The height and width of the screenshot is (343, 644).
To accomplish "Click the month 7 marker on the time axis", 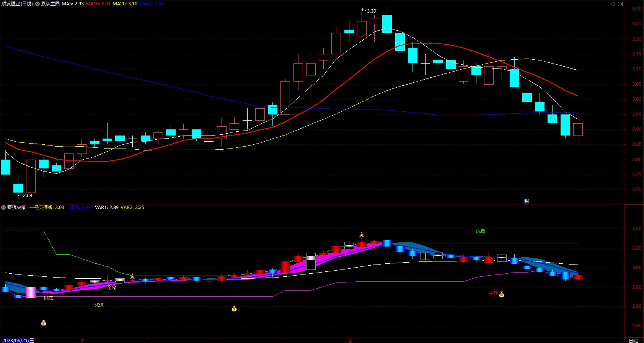I will point(83,340).
